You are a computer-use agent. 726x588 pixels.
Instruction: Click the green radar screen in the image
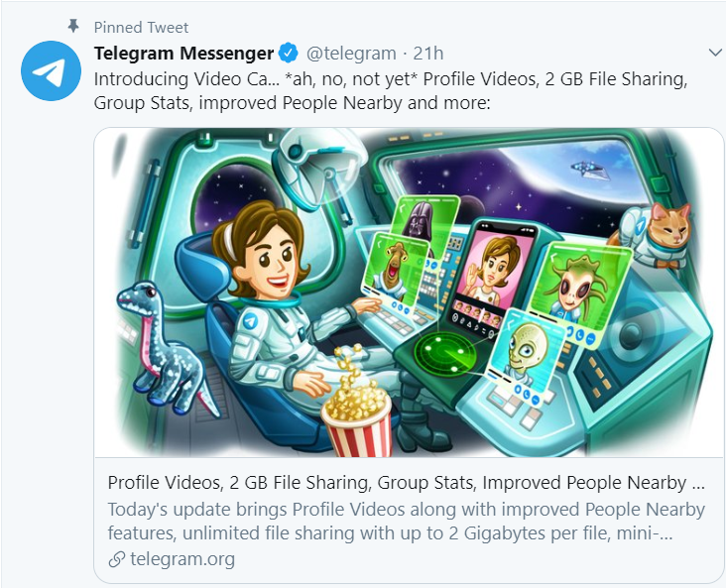pos(444,353)
